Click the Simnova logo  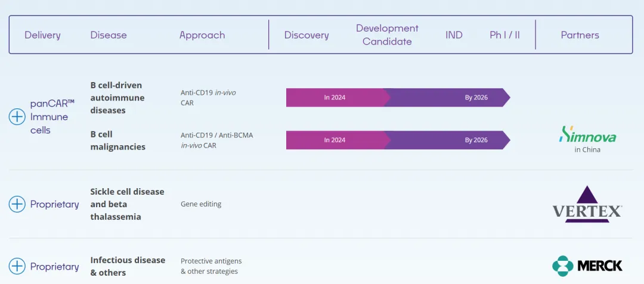pyautogui.click(x=587, y=136)
